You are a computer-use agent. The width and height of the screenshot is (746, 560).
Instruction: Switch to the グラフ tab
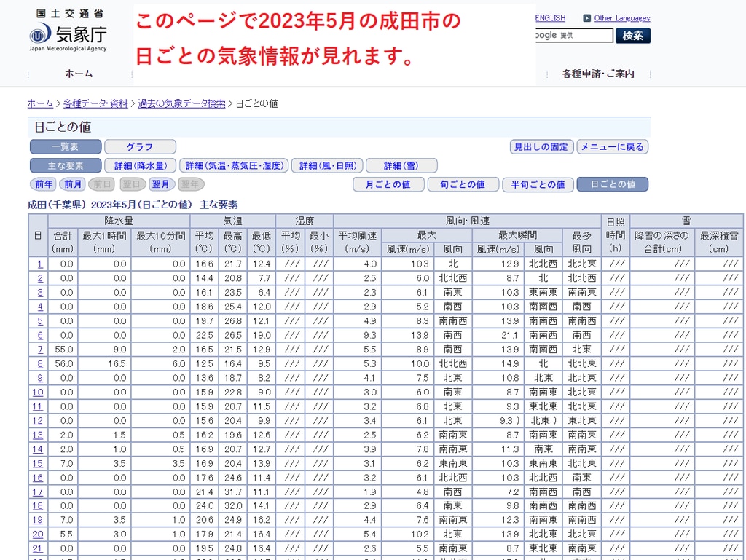(140, 147)
